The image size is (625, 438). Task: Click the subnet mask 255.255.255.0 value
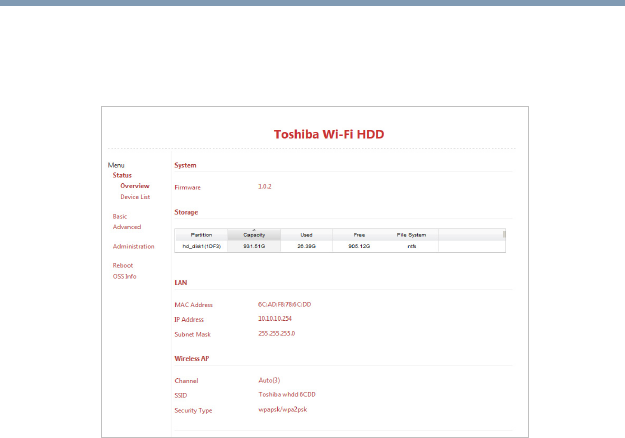click(276, 334)
